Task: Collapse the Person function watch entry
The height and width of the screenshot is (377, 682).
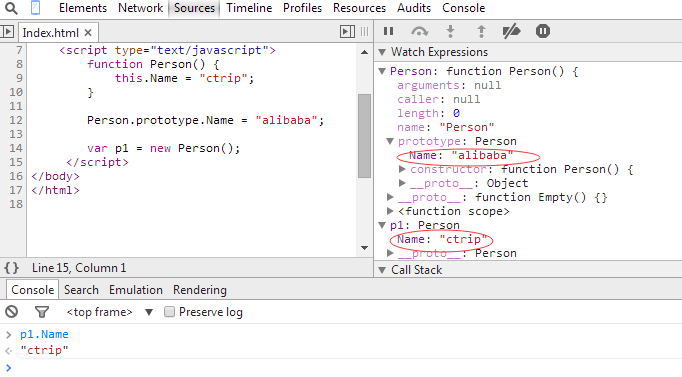Action: point(382,71)
